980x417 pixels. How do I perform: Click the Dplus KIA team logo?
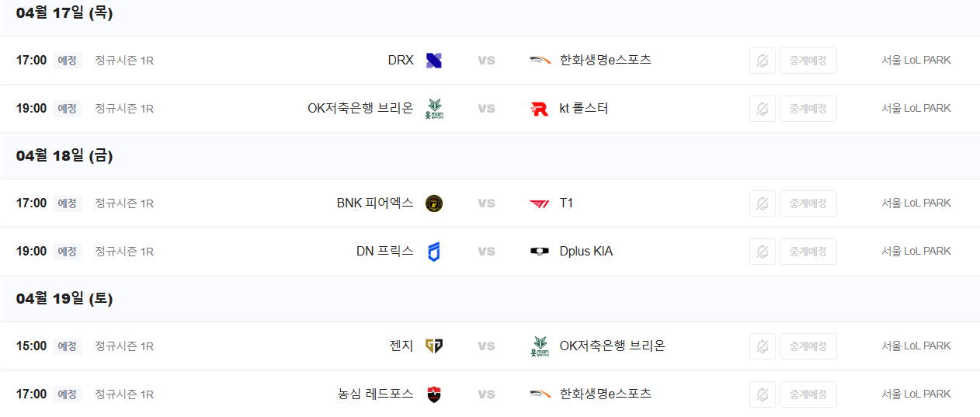tap(540, 252)
